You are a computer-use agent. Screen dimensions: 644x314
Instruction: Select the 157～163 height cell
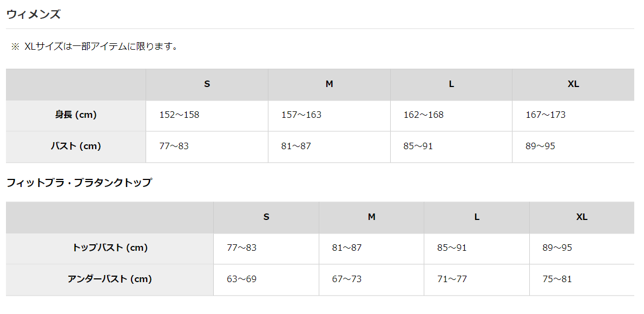(x=301, y=115)
